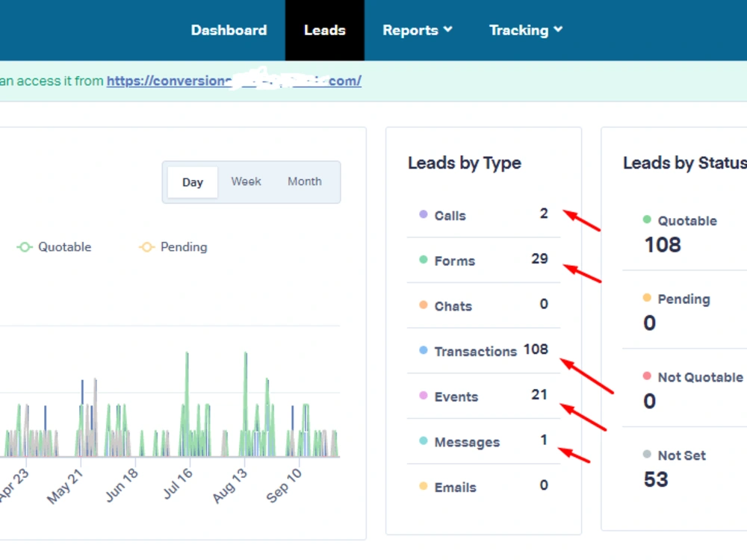747x560 pixels.
Task: Click the Aug 13 axis label
Action: [230, 486]
